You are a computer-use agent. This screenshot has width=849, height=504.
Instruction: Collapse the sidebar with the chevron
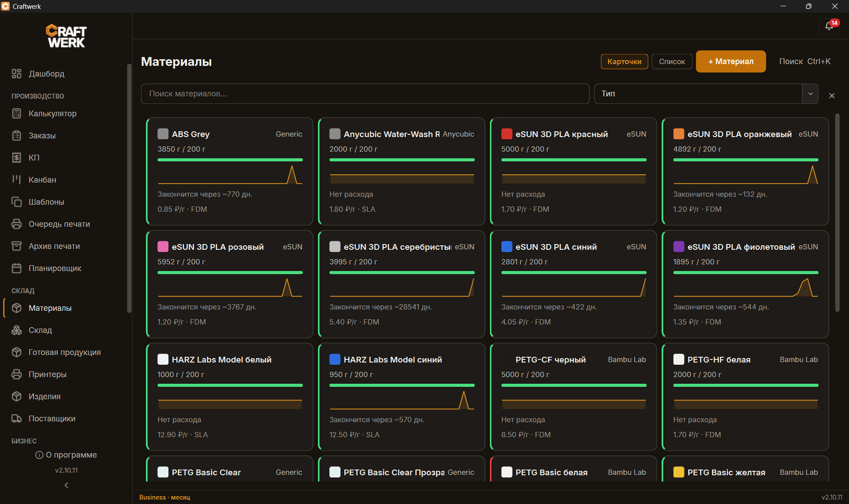[66, 485]
